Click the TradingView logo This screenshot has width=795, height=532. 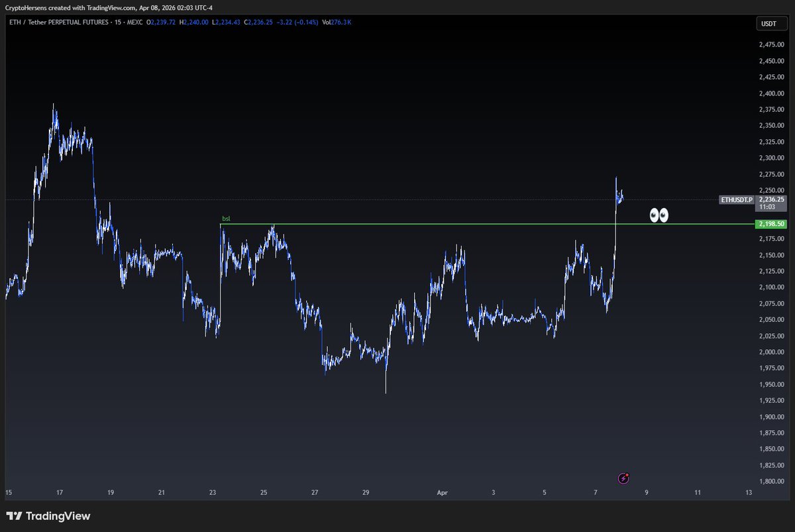[x=48, y=516]
